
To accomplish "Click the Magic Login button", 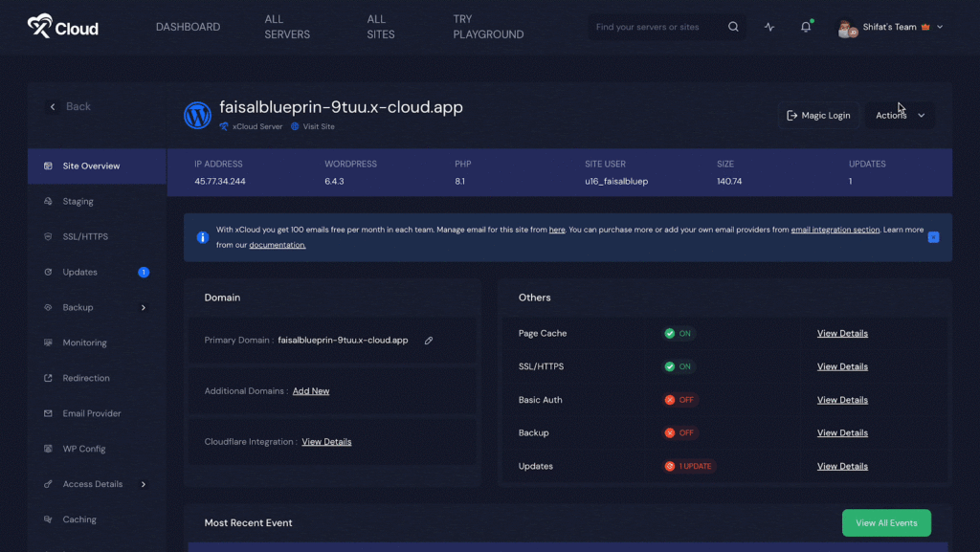I will tap(818, 115).
